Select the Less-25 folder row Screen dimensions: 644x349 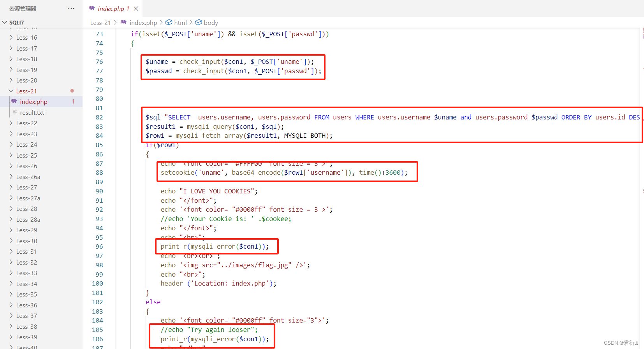41,155
